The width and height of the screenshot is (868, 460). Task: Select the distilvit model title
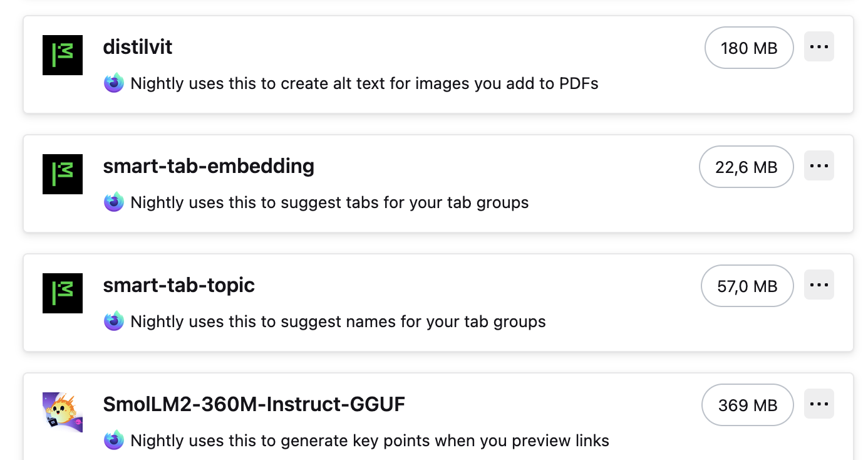point(138,47)
